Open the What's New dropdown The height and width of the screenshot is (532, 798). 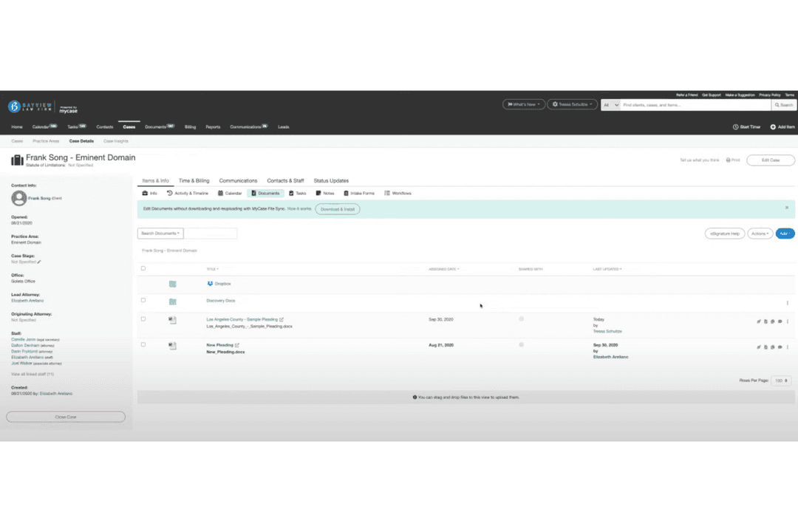[524, 104]
